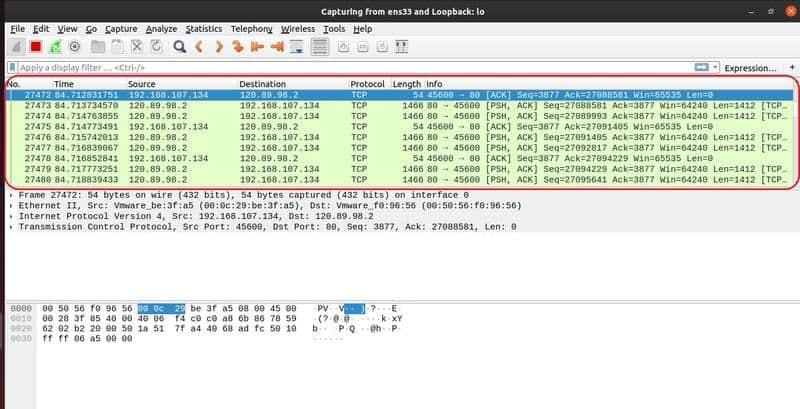This screenshot has width=800, height=409.
Task: Toggle auto-scroll during live capture
Action: click(x=297, y=46)
